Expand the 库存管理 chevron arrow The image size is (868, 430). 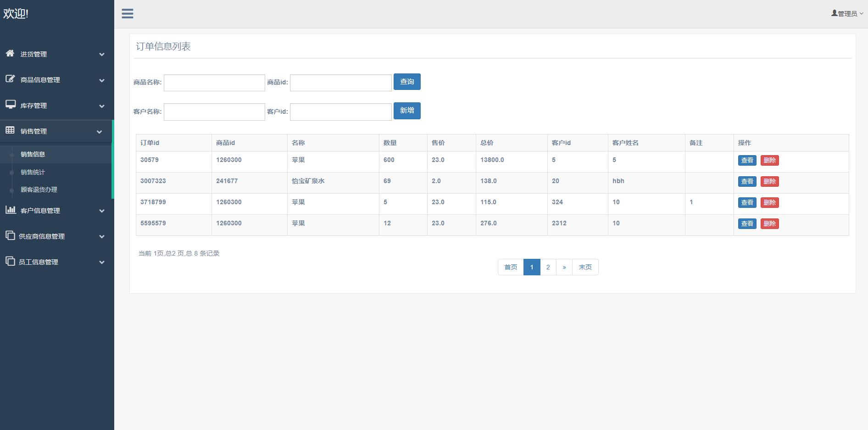102,106
